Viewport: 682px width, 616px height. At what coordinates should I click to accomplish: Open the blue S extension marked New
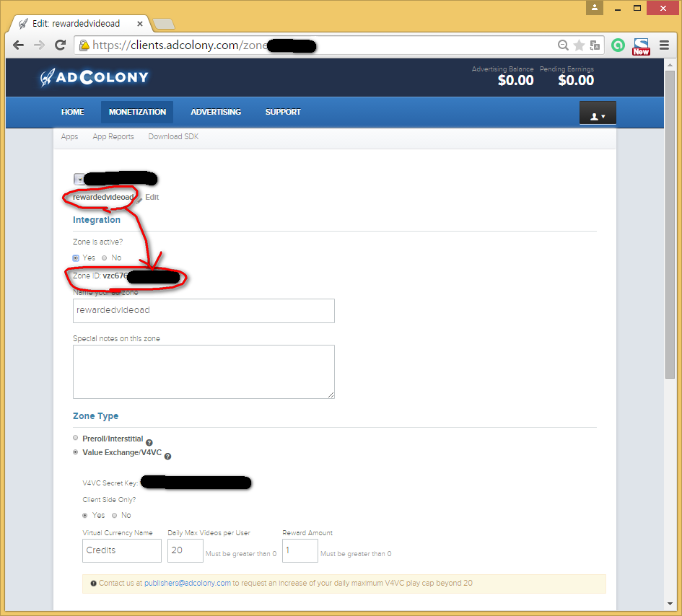[641, 46]
